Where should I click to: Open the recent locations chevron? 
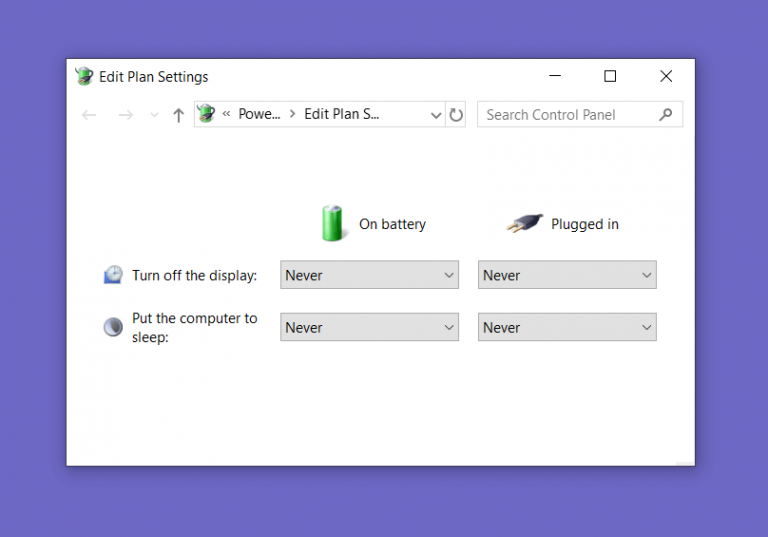(x=154, y=115)
